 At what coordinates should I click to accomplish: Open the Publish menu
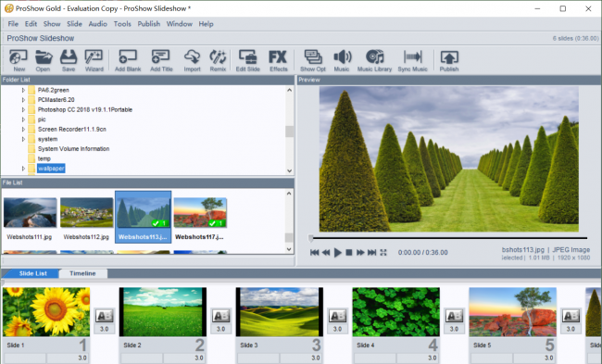(x=149, y=24)
